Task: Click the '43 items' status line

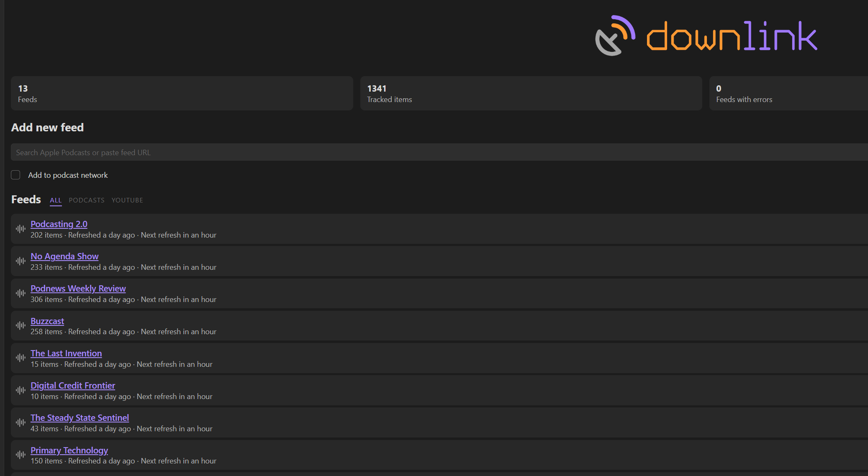Action: (121, 429)
